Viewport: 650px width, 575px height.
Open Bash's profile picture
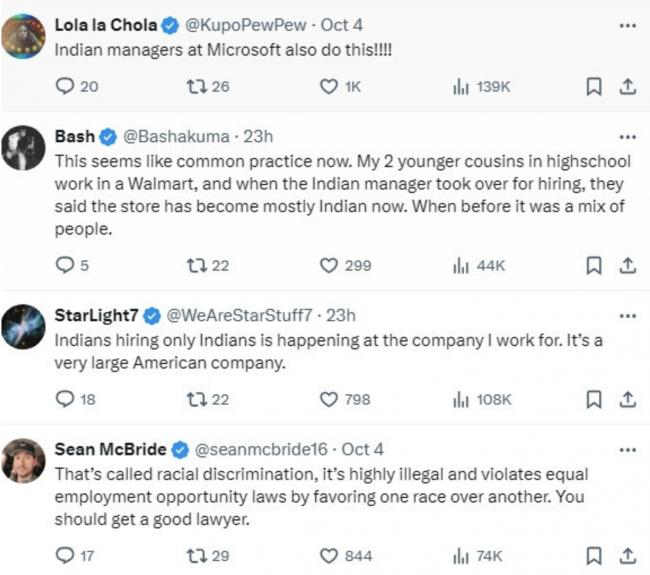coord(23,146)
